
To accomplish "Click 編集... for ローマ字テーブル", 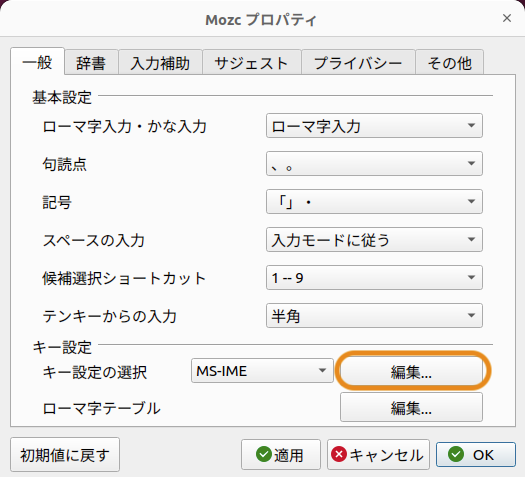I will (x=411, y=407).
